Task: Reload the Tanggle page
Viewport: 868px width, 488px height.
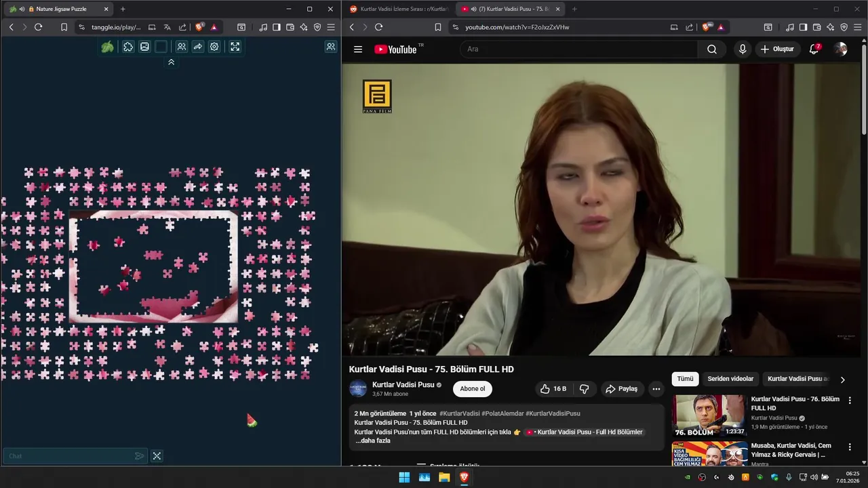Action: pos(38,27)
